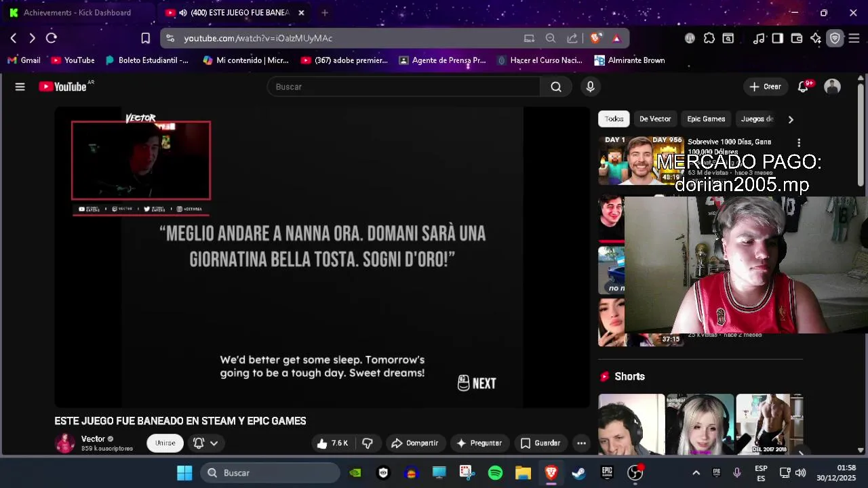868x488 pixels.
Task: Share the video with Compartir
Action: pyautogui.click(x=415, y=443)
